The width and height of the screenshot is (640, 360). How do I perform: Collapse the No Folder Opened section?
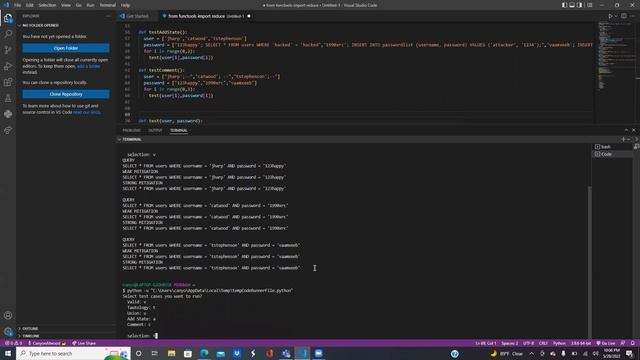coord(39,25)
